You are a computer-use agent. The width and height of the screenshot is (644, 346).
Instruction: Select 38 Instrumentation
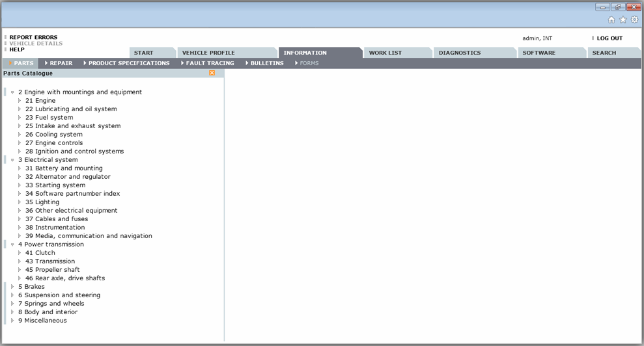[55, 228]
